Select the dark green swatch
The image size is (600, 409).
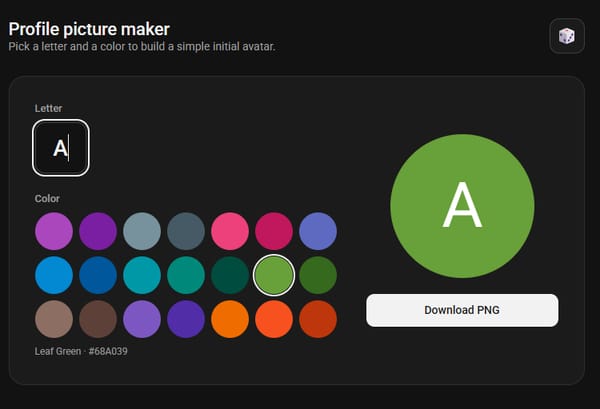318,275
